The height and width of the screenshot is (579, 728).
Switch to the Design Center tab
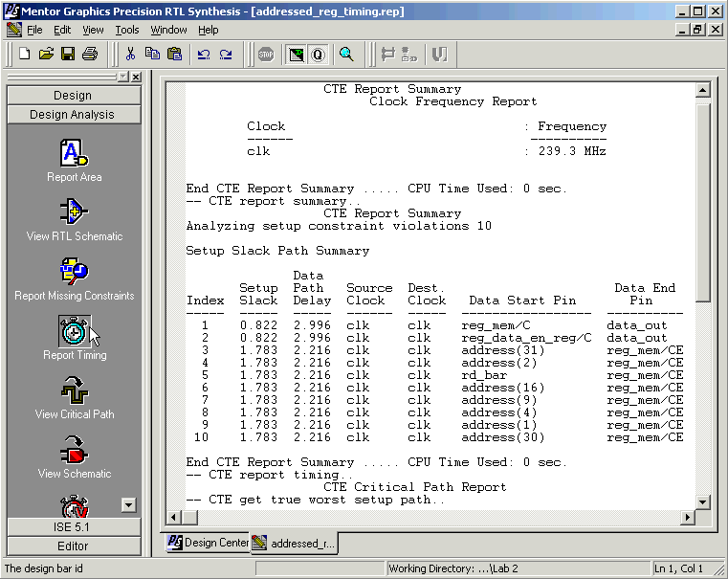tap(208, 543)
